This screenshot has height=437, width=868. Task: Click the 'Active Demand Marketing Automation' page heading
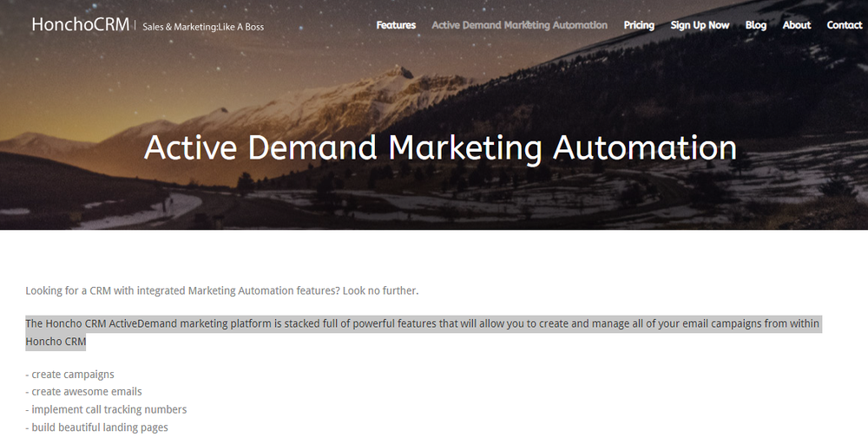(x=440, y=148)
